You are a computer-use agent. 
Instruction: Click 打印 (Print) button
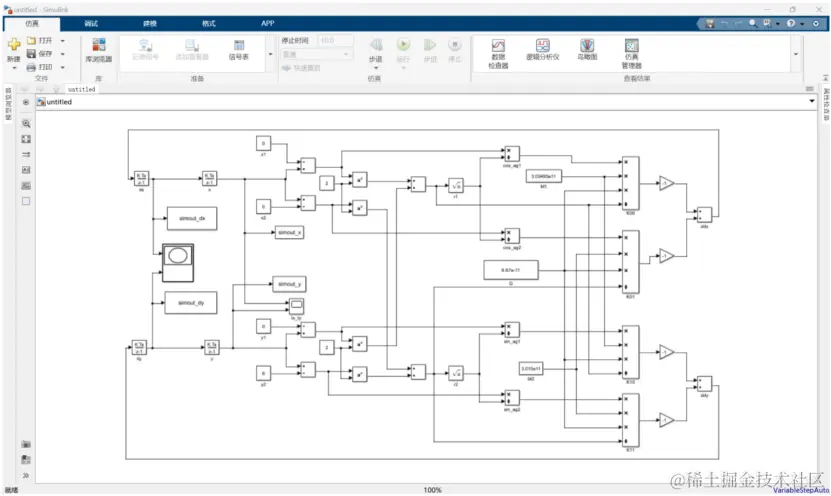click(40, 67)
